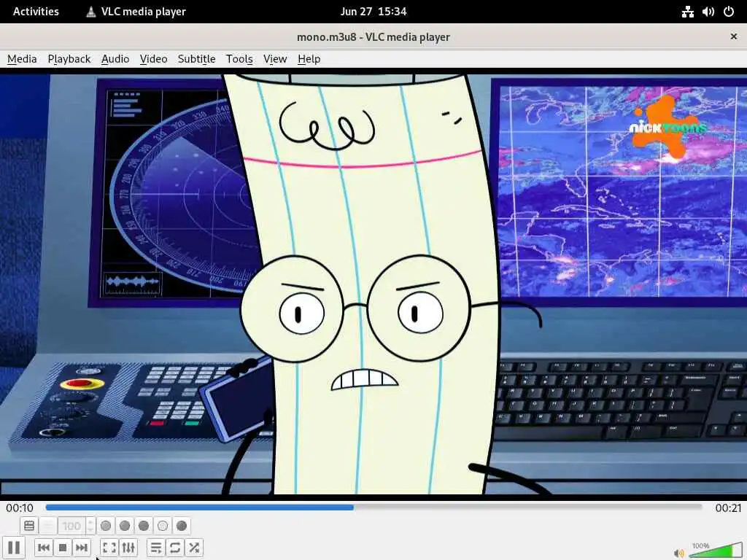Click the elapsed time label 00:10
The image size is (747, 560).
(20, 508)
